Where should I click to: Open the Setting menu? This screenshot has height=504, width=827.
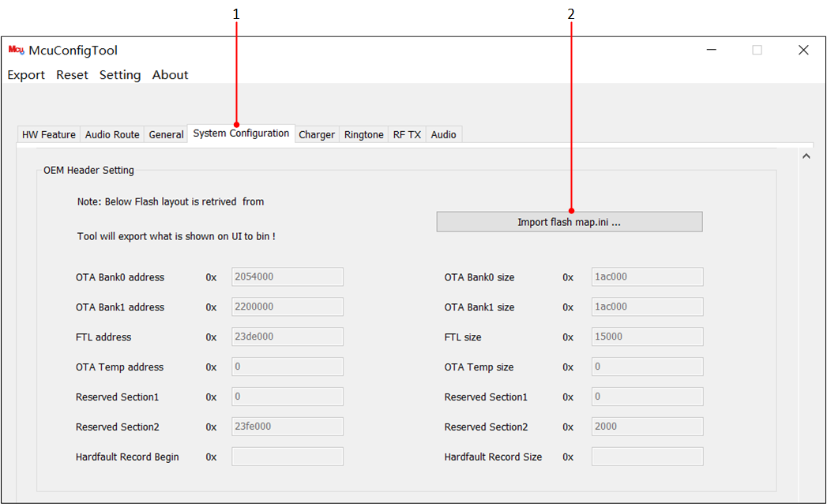pos(120,75)
